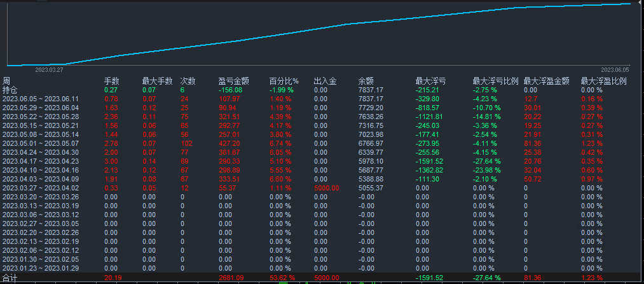This screenshot has height=284, width=644.
Task: Select the 持仓 row label
Action: (x=10, y=90)
